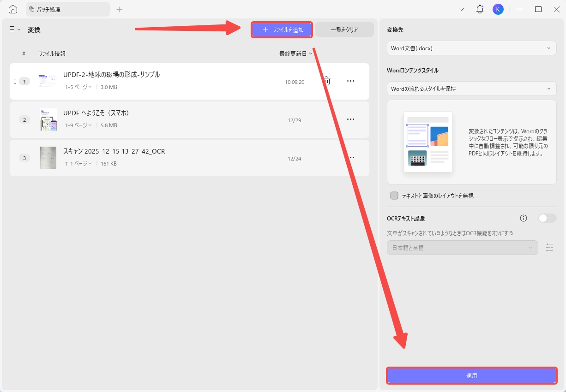
Task: Sort by 最終更新日 column
Action: click(x=296, y=53)
